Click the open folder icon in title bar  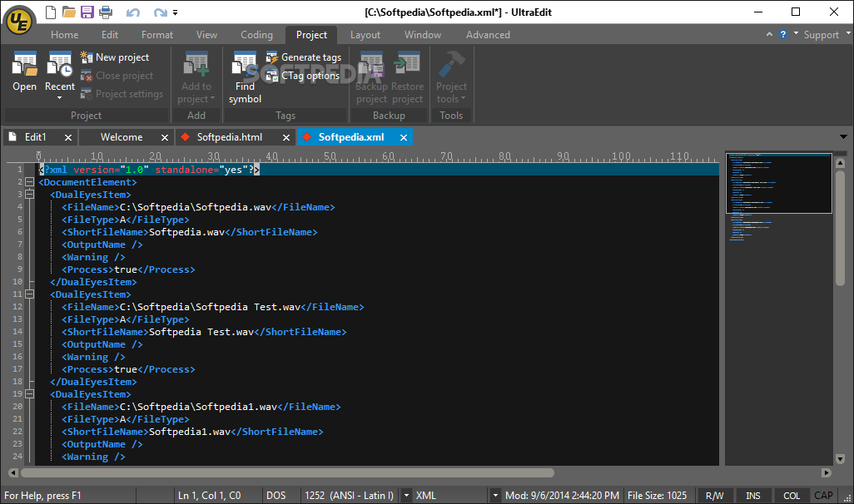coord(68,12)
